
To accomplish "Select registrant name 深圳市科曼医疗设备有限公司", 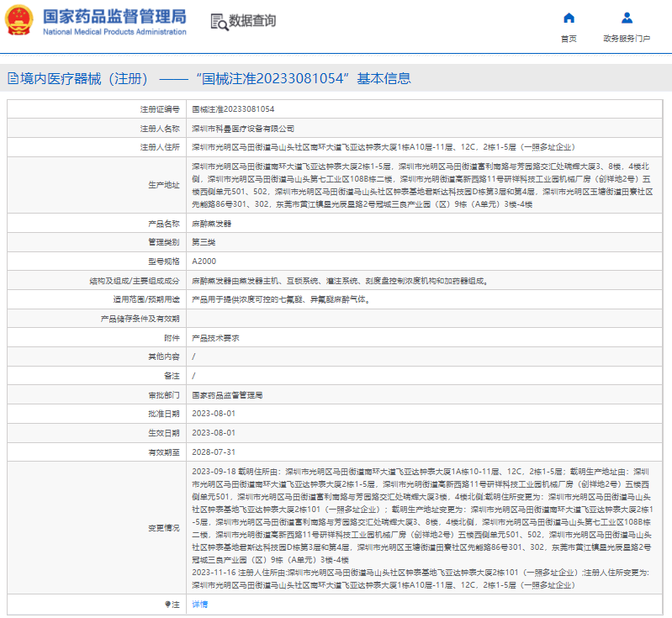I will (x=243, y=129).
